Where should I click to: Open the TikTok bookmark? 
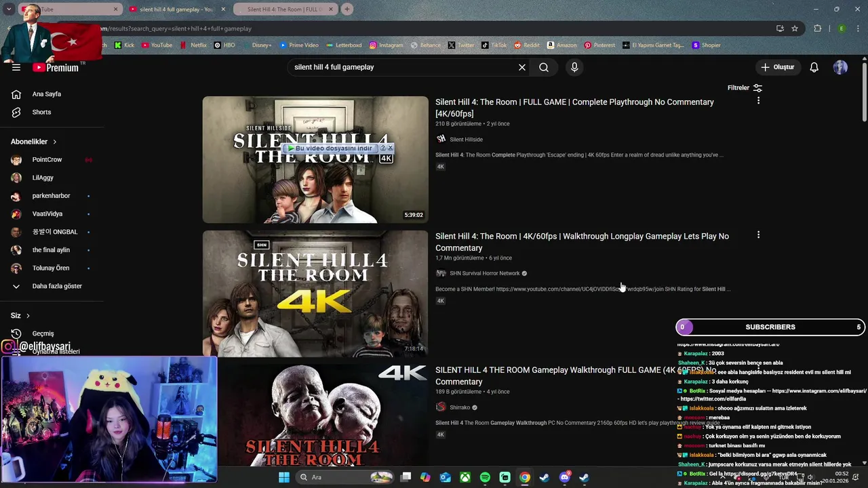click(x=494, y=45)
